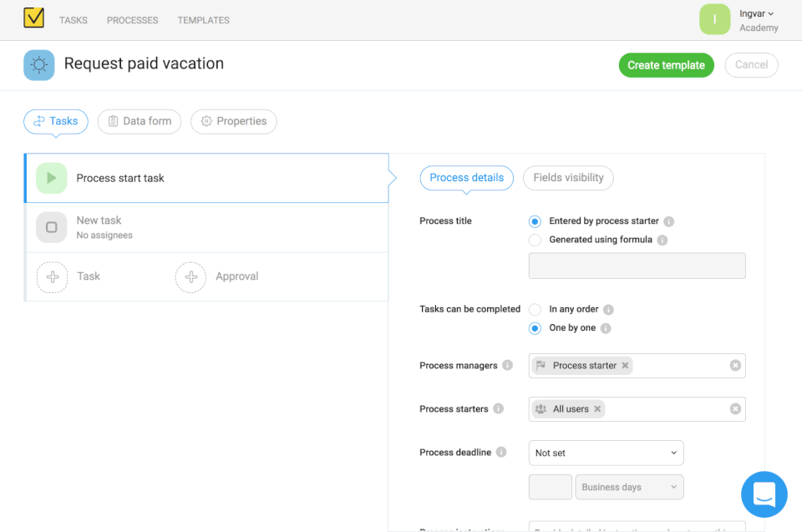802x532 pixels.
Task: Remove the Process starter tag
Action: coord(625,366)
